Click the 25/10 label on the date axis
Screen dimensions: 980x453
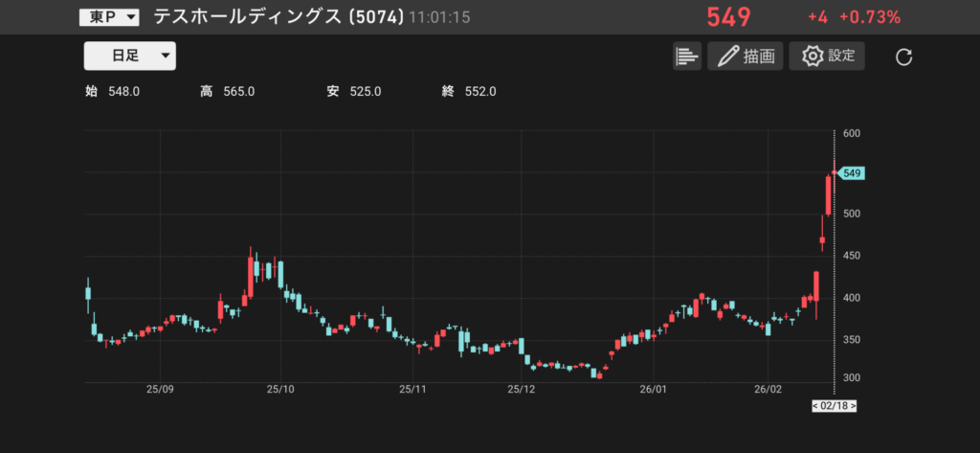click(x=280, y=390)
